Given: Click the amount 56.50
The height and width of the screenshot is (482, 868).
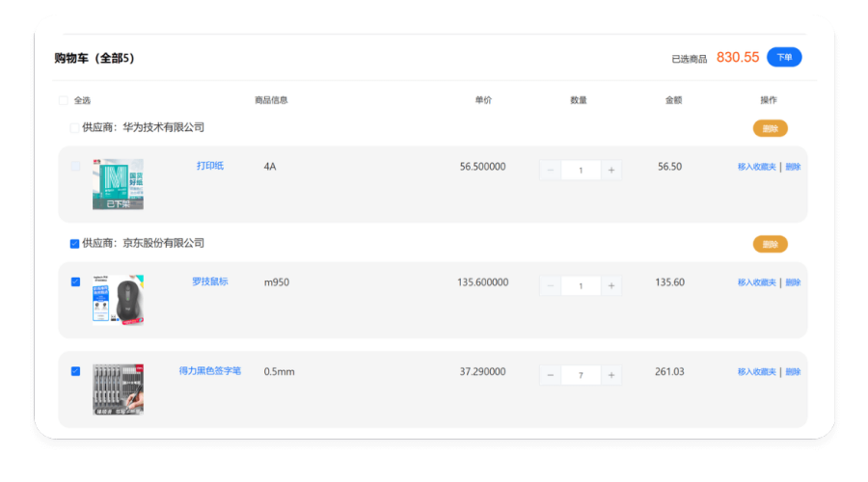Looking at the screenshot, I should click(670, 167).
